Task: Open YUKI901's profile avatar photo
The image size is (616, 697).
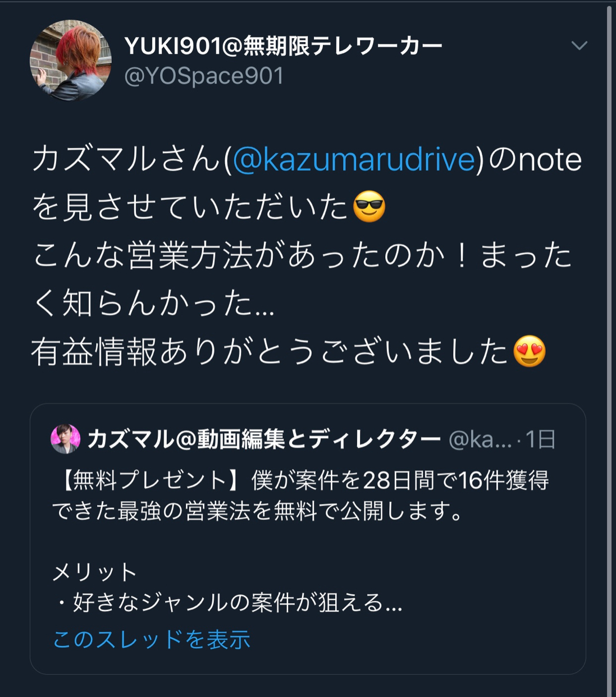Action: point(70,61)
